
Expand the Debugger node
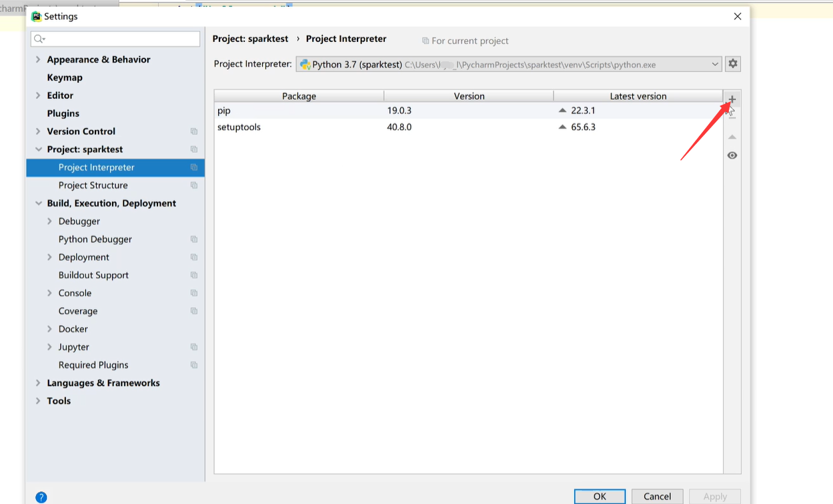point(49,221)
